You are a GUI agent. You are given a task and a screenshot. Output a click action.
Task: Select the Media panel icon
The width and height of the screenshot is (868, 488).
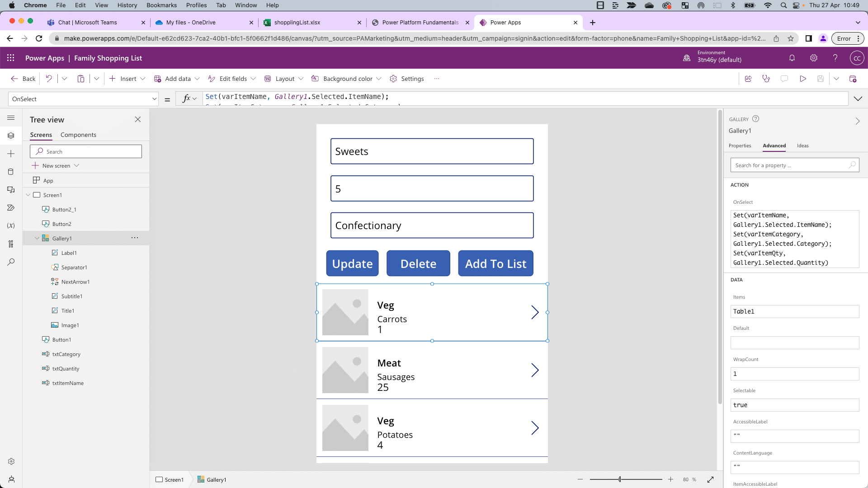(x=11, y=190)
